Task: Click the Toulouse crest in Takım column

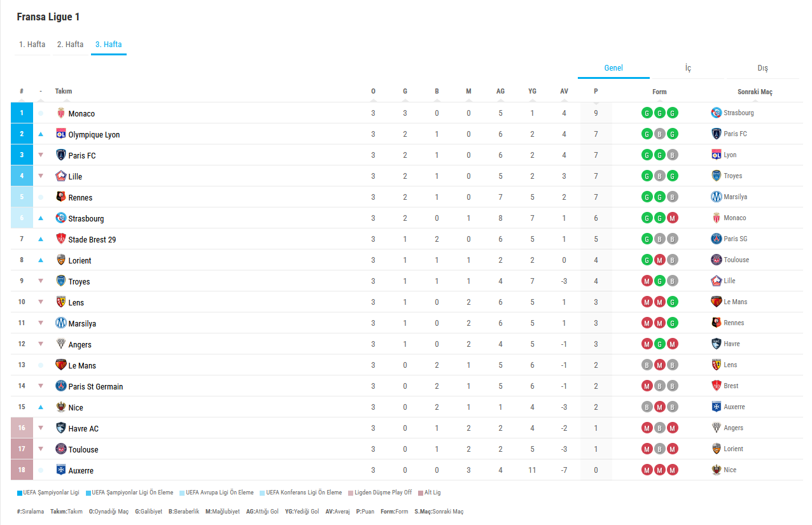Action: [x=61, y=449]
